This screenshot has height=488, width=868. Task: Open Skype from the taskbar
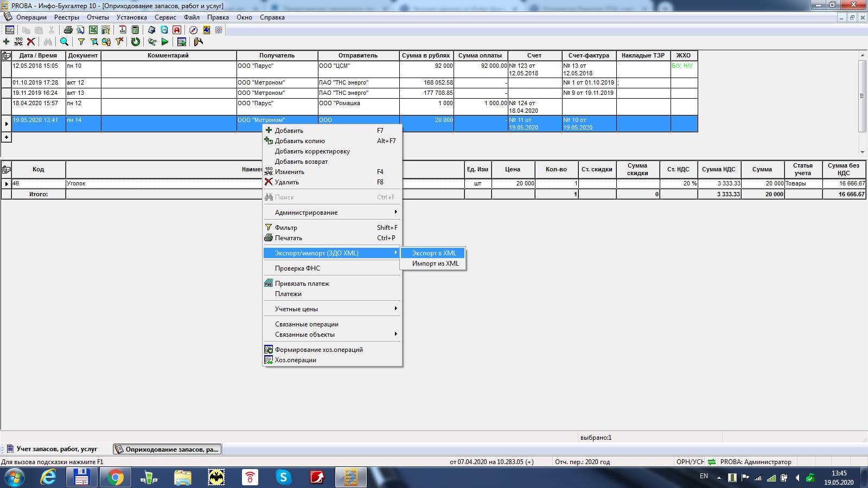[x=284, y=477]
